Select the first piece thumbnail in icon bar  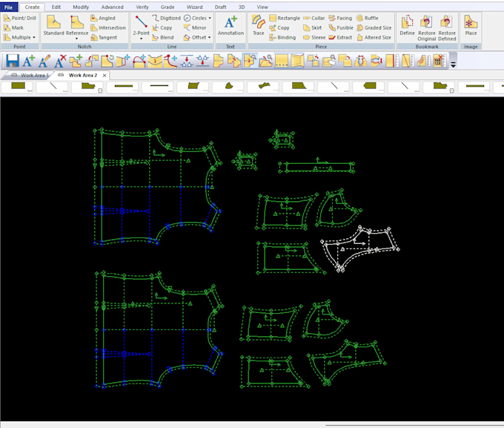point(18,86)
